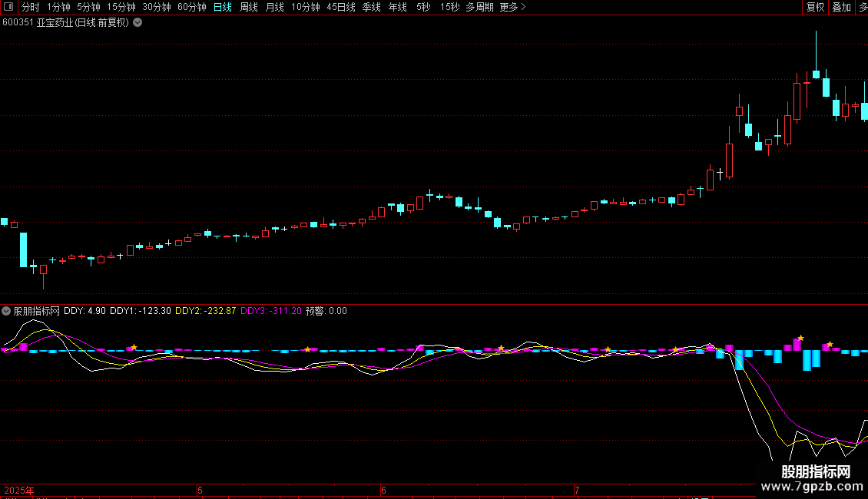The height and width of the screenshot is (499, 868).
Task: Select the 5分钟 period tab
Action: [x=88, y=7]
